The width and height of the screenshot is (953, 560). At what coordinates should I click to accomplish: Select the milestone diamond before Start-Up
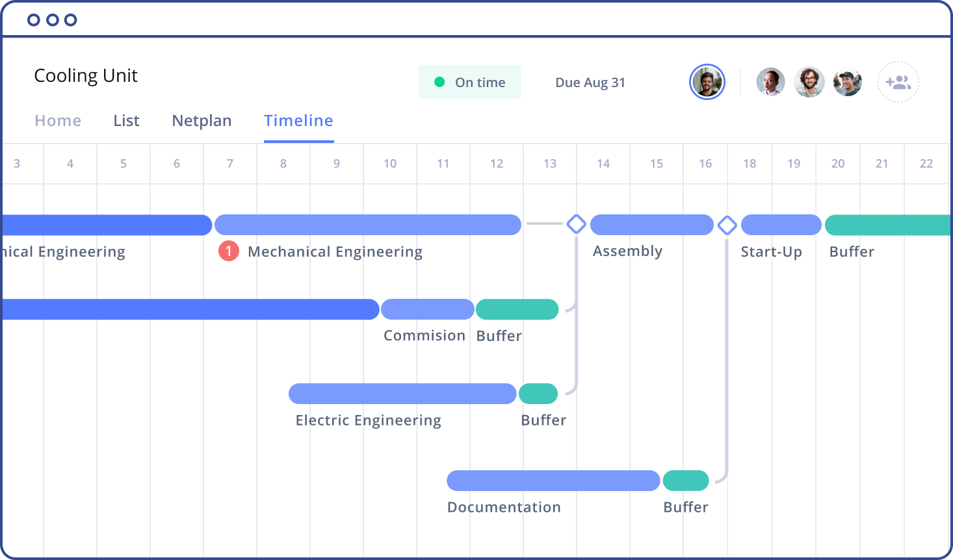pyautogui.click(x=727, y=225)
